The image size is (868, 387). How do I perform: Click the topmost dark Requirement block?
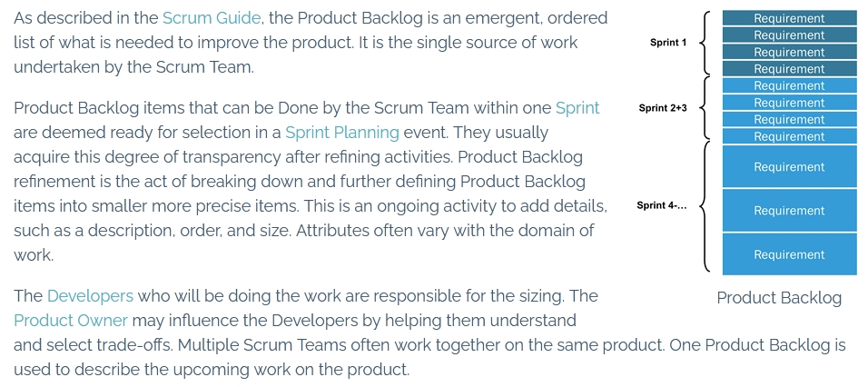click(789, 18)
